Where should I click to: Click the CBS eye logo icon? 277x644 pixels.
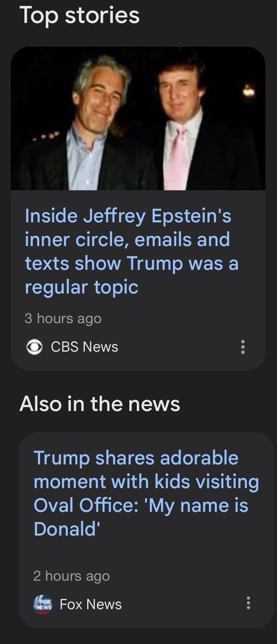[x=34, y=347]
